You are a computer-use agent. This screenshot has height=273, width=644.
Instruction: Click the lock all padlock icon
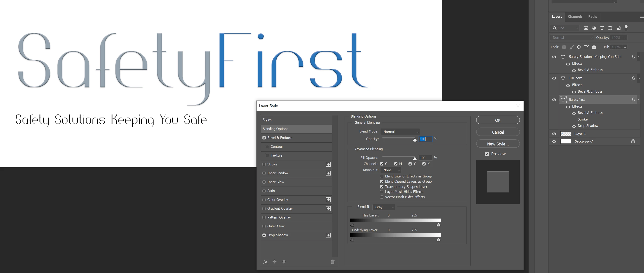point(594,47)
